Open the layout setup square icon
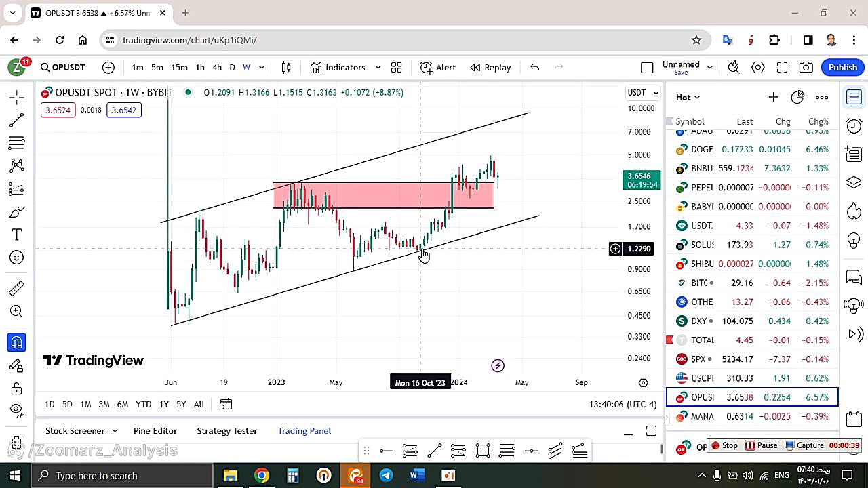This screenshot has width=868, height=488. tap(647, 67)
